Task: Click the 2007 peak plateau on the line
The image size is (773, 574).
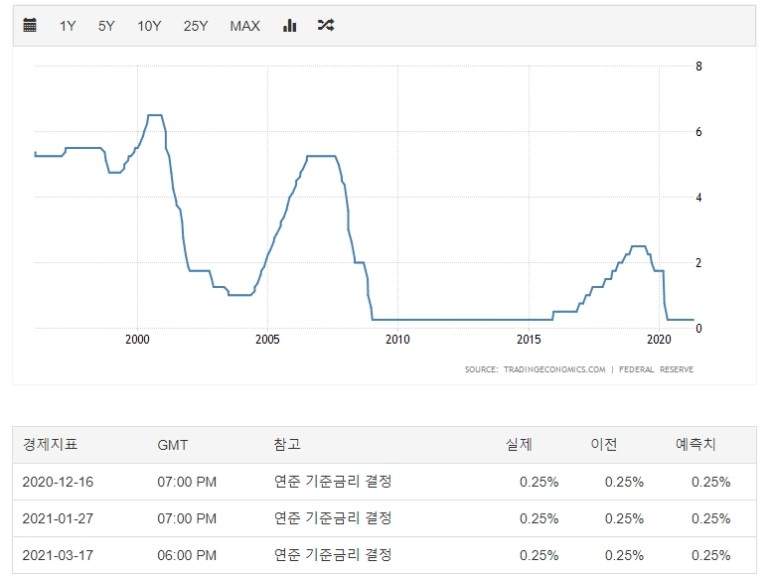Action: 321,156
